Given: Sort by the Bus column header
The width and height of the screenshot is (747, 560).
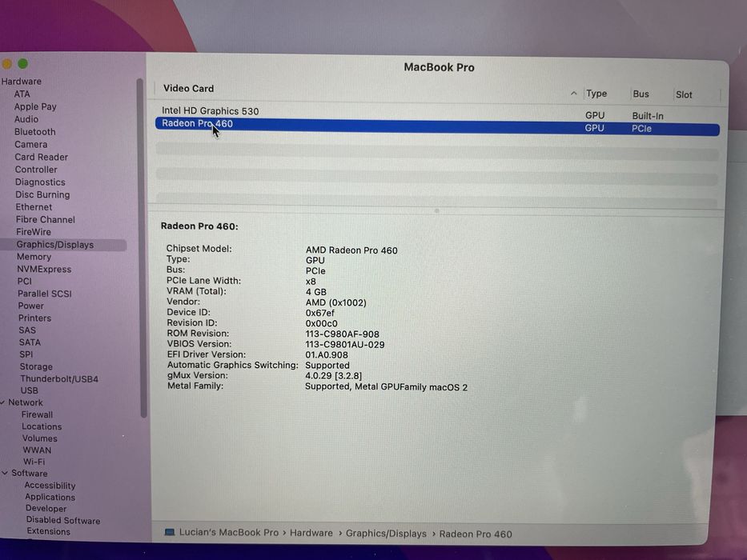Looking at the screenshot, I should point(641,94).
